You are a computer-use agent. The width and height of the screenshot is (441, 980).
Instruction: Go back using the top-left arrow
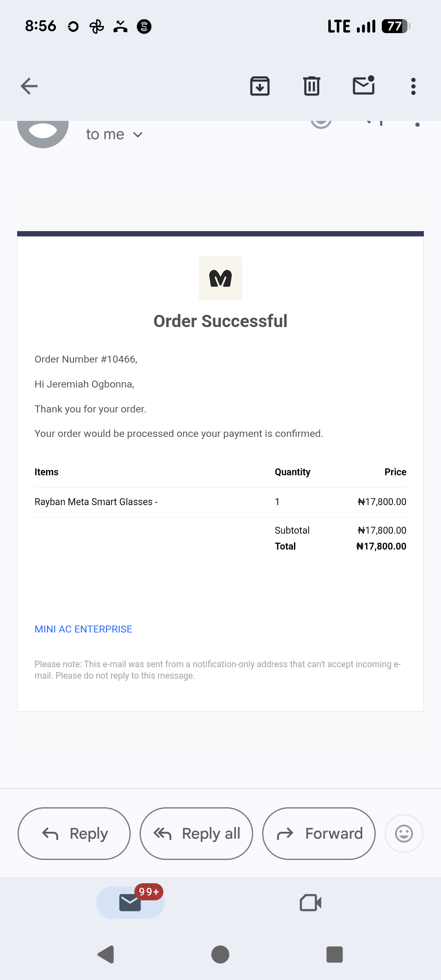click(x=29, y=86)
